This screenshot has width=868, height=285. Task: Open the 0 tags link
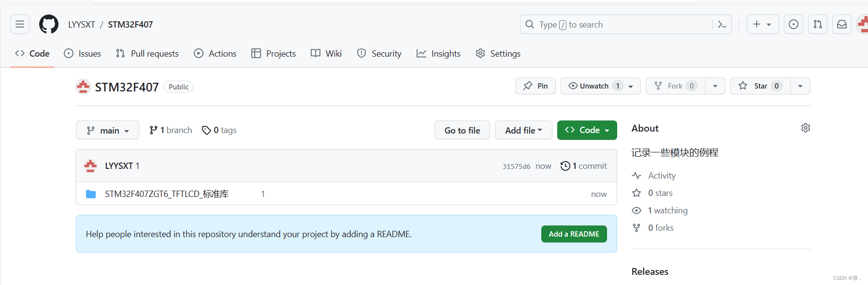coord(219,130)
